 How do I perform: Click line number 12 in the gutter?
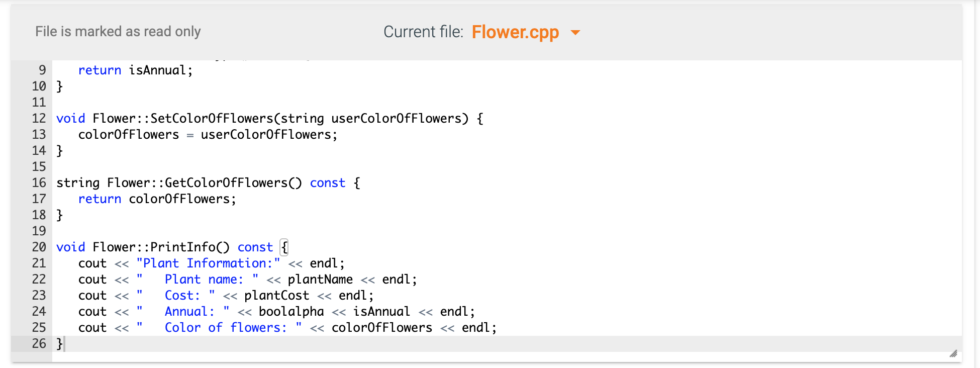coord(39,119)
